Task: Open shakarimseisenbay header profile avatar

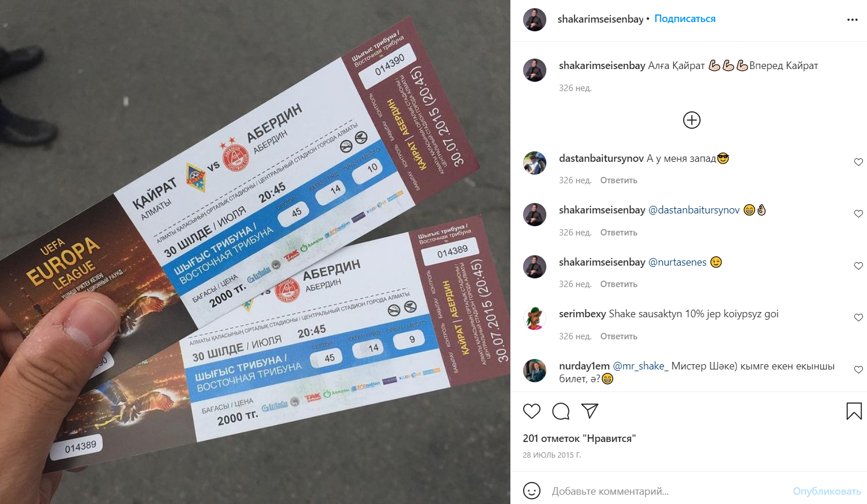Action: tap(535, 20)
